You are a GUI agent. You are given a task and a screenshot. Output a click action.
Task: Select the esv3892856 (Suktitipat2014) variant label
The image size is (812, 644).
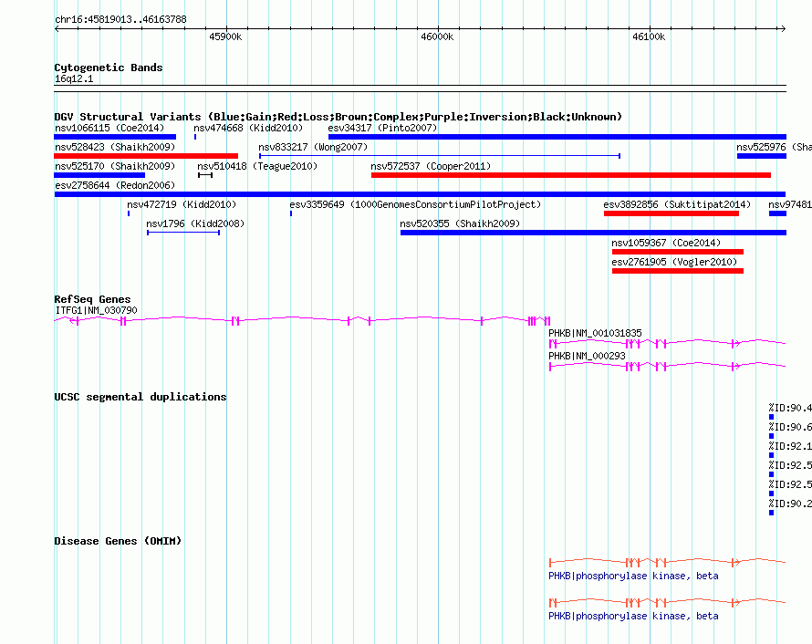pos(677,204)
